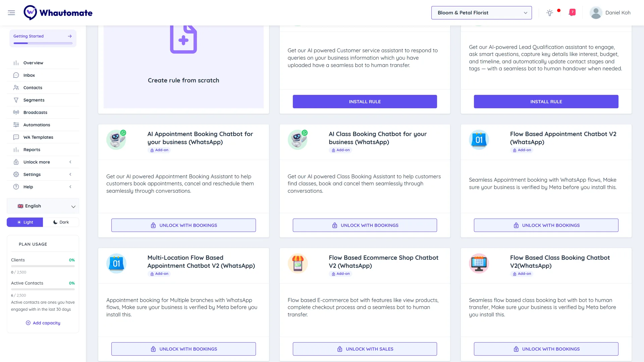The width and height of the screenshot is (644, 362).
Task: Go to Inbox in sidebar
Action: pos(43,75)
